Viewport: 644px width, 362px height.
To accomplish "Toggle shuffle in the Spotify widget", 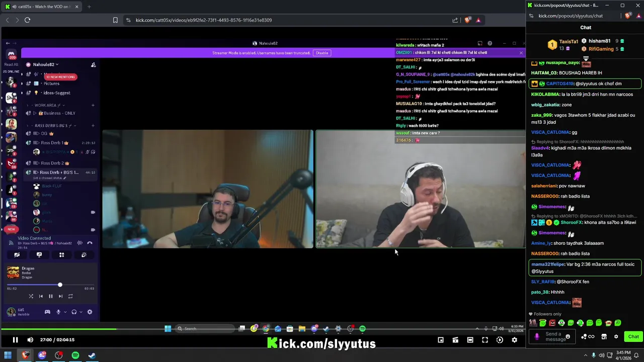I will (31, 296).
